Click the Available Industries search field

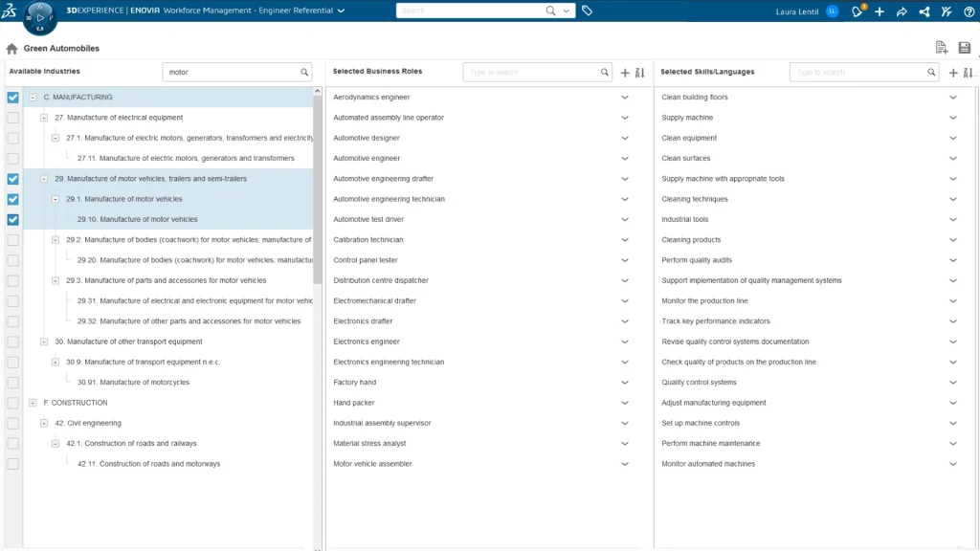(x=232, y=72)
